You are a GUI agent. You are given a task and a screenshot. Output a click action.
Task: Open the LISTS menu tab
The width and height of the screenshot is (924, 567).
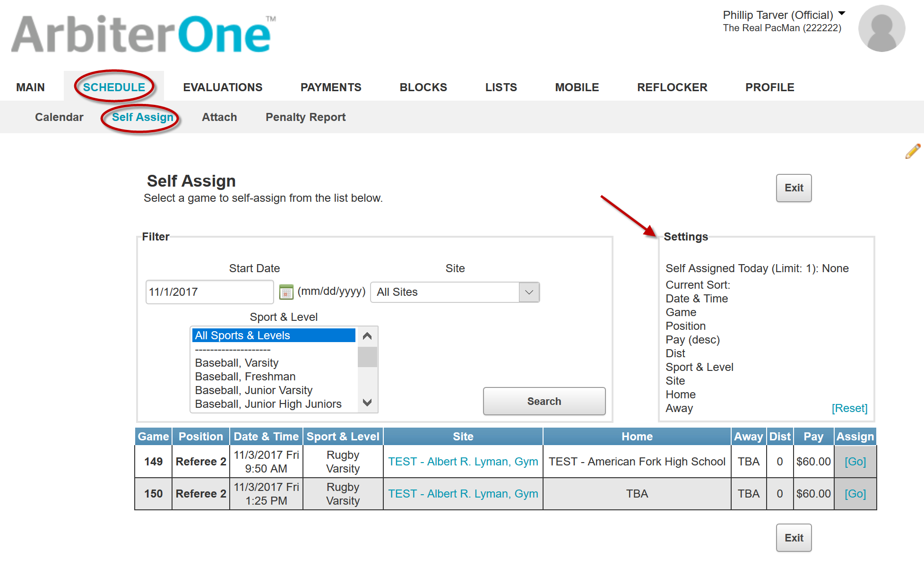(501, 87)
